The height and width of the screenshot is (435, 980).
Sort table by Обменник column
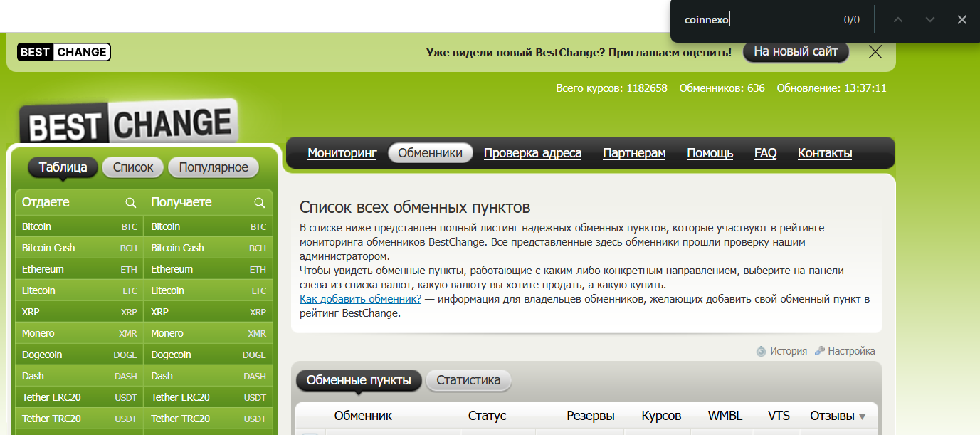point(363,416)
